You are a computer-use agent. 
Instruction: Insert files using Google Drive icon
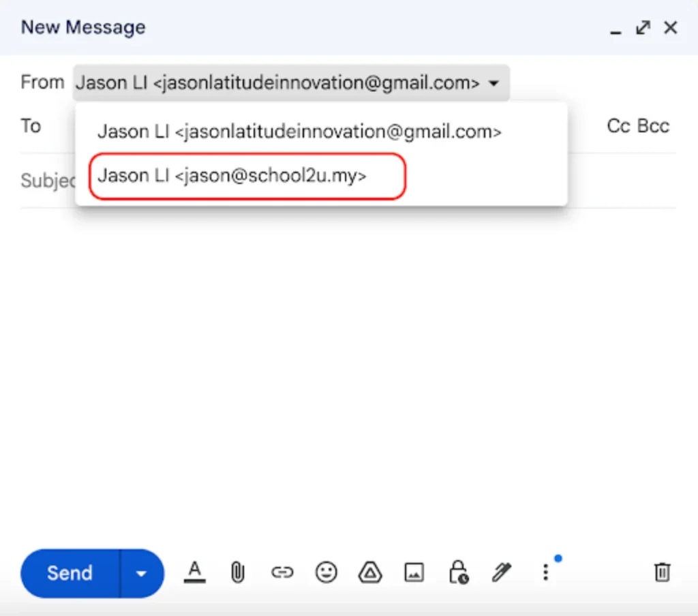pos(369,572)
